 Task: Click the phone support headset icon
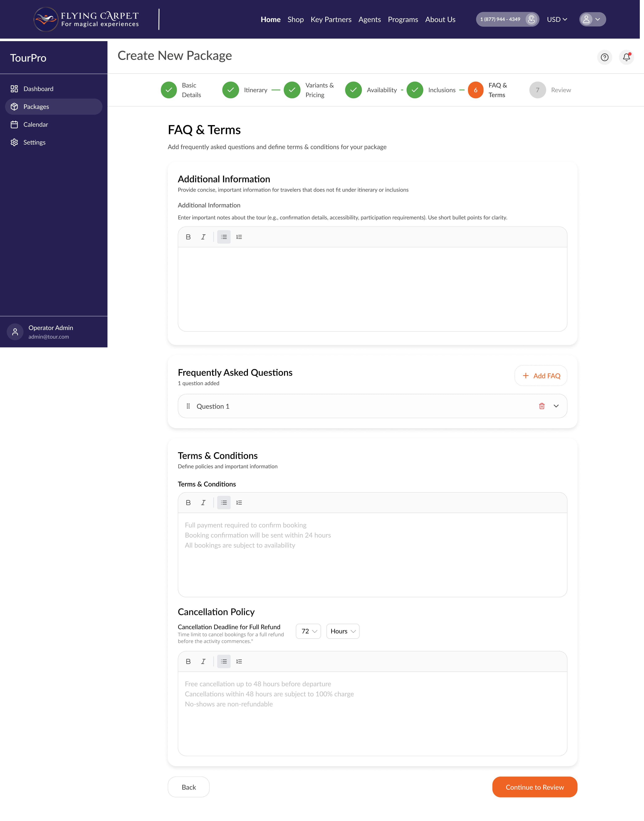point(531,19)
